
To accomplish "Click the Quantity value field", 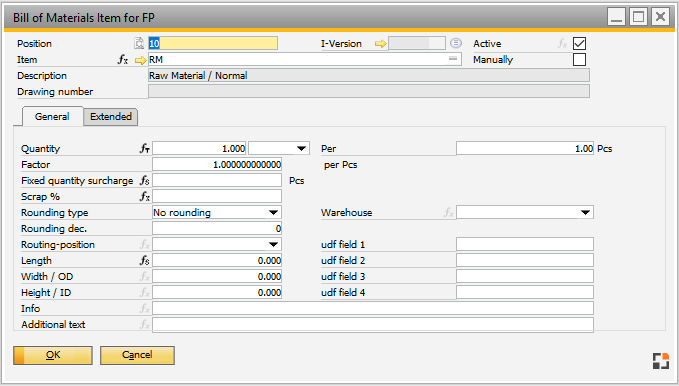I will (x=199, y=149).
